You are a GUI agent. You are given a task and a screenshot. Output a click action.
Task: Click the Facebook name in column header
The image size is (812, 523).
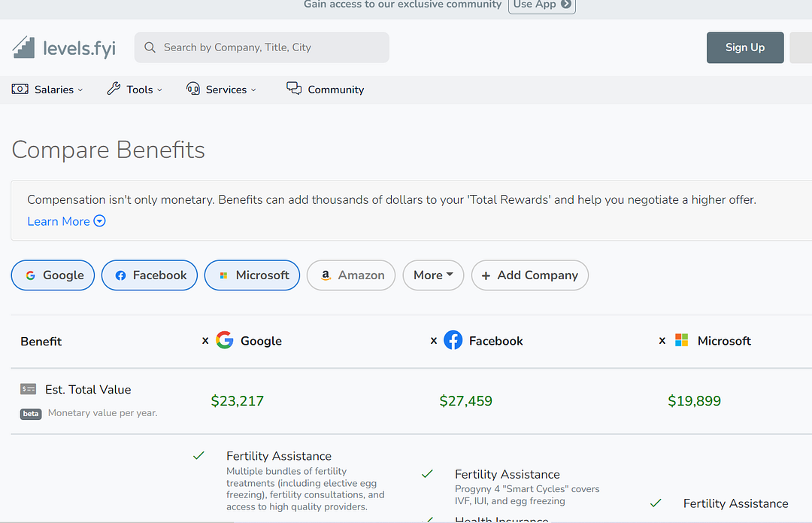pyautogui.click(x=495, y=341)
